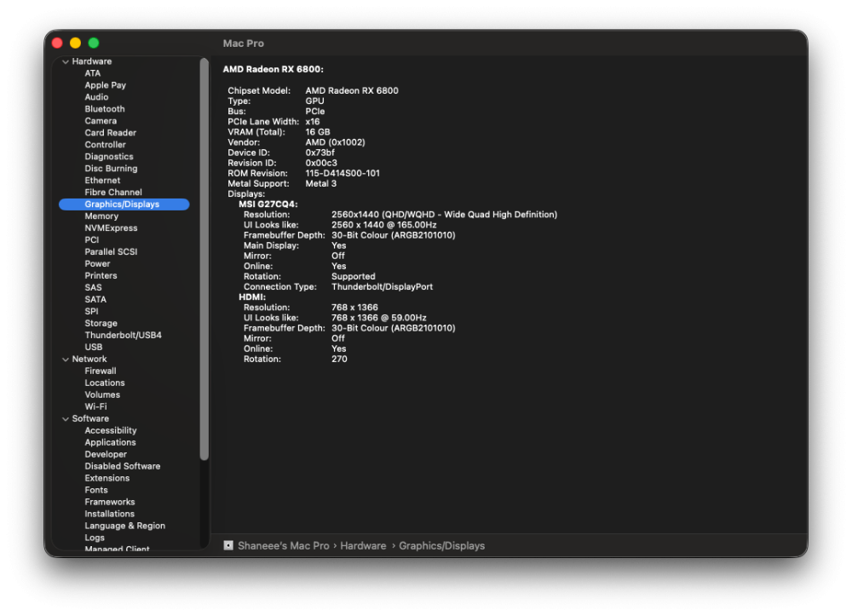852x616 pixels.
Task: Open Power information
Action: click(97, 264)
